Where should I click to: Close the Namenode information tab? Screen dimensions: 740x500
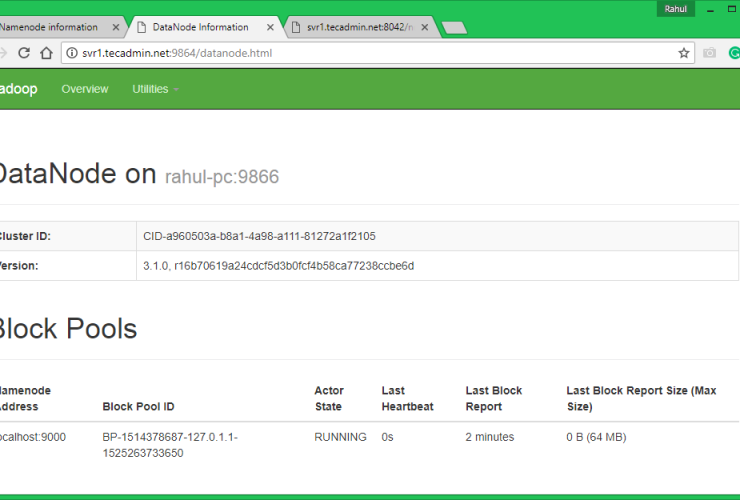click(x=116, y=28)
